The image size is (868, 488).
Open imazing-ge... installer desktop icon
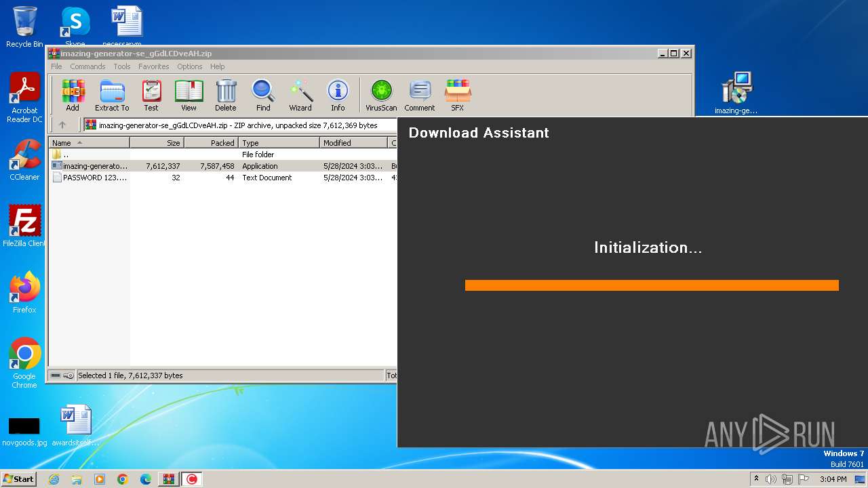tap(736, 94)
